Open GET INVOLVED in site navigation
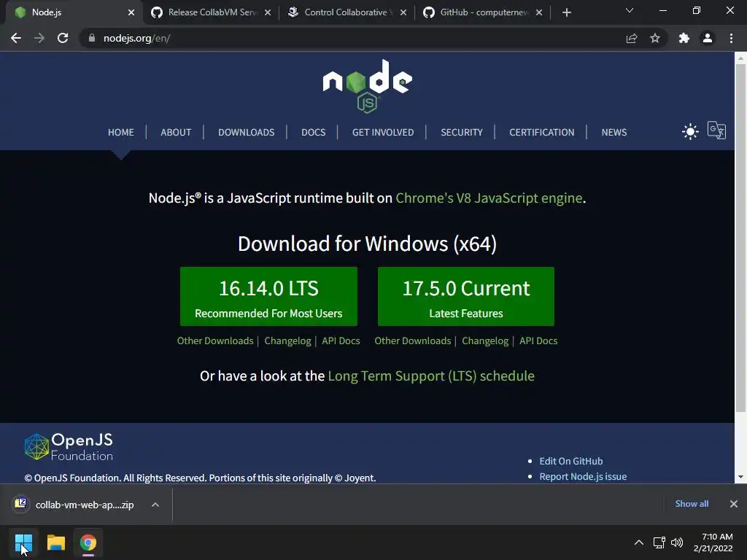Screen dimensions: 747x560 383,133
